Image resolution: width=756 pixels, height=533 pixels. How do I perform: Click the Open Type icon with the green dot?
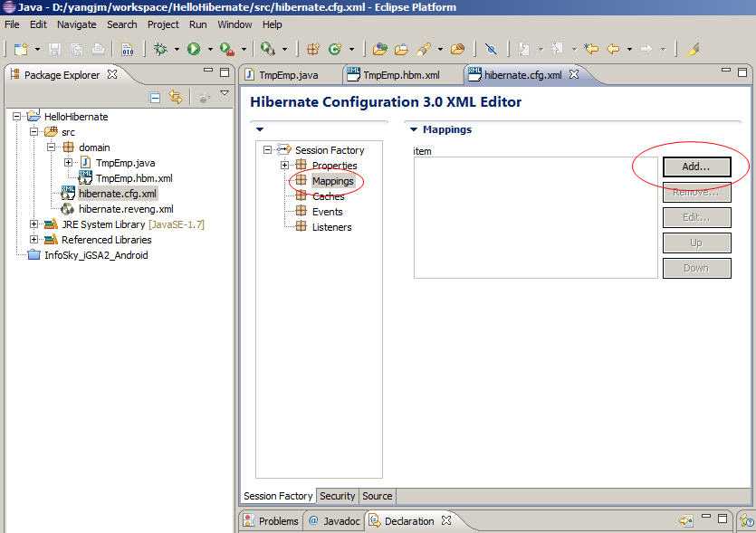click(x=380, y=49)
